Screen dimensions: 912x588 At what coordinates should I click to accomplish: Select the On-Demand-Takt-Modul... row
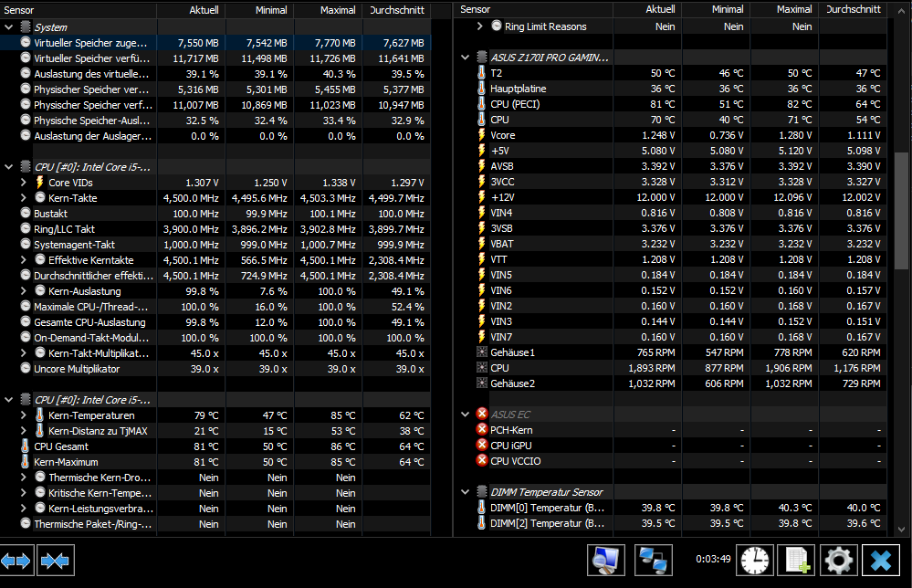pos(215,337)
